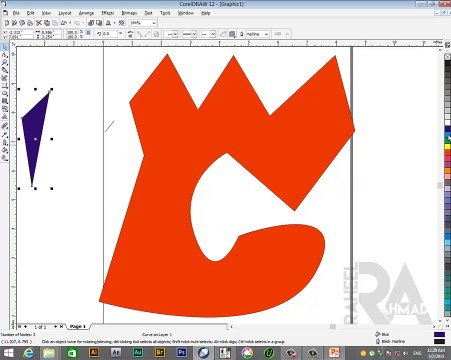
Task: Click the New document icon
Action: (6, 23)
